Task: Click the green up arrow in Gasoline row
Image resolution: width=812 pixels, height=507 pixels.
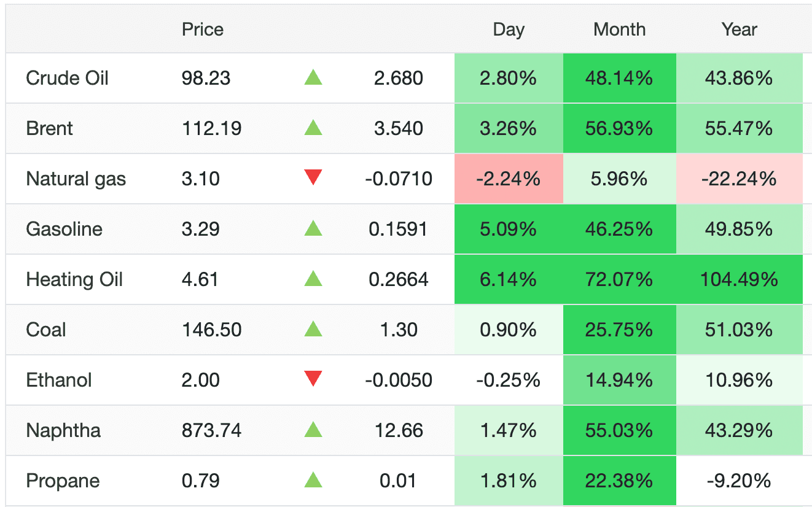Action: pos(313,229)
